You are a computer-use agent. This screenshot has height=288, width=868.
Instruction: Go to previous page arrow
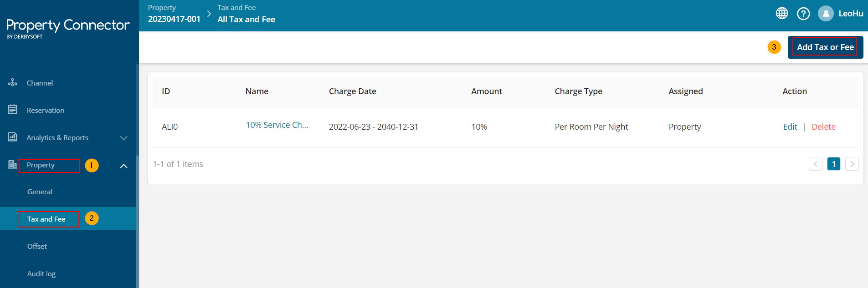(816, 164)
